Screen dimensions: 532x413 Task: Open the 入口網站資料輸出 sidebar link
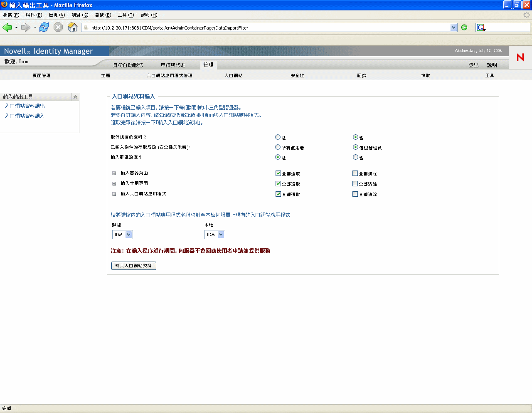[25, 106]
